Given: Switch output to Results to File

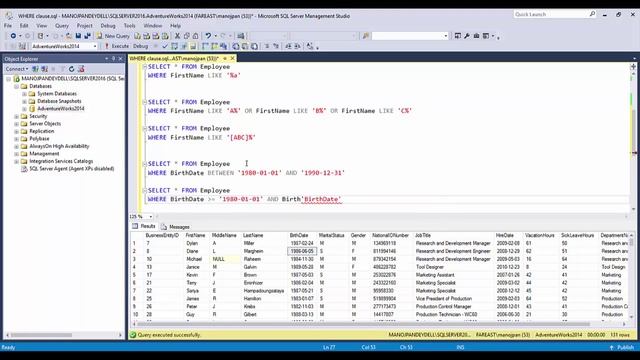Looking at the screenshot, I should [x=254, y=46].
